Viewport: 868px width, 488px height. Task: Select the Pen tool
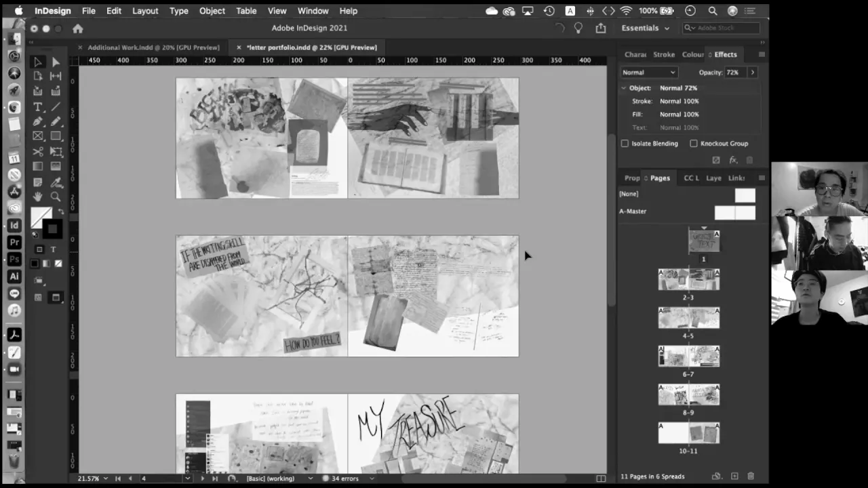point(38,122)
